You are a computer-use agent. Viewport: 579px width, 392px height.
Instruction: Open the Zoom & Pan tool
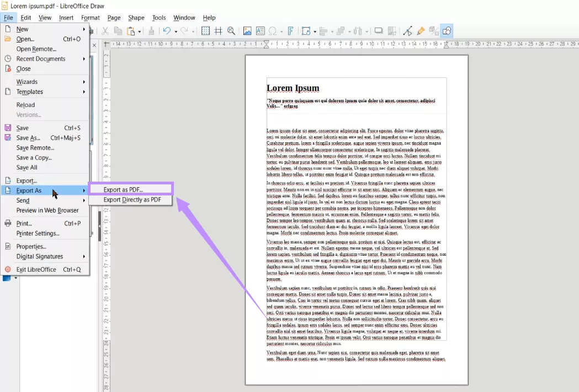pos(231,30)
